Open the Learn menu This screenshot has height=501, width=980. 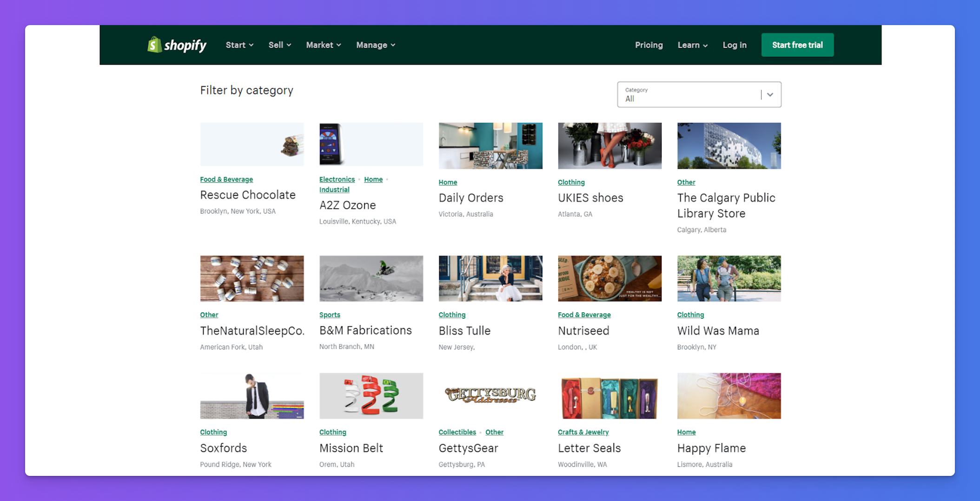(692, 45)
